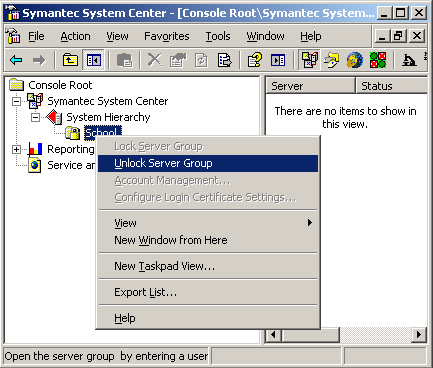433x368 pixels.
Task: Click the Reporting bar chart icon
Action: tap(35, 149)
